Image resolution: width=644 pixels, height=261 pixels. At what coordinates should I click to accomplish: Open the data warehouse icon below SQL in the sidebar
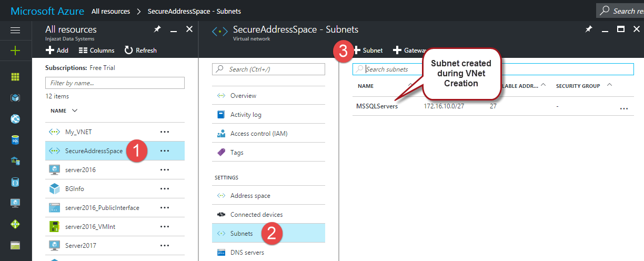[x=15, y=161]
